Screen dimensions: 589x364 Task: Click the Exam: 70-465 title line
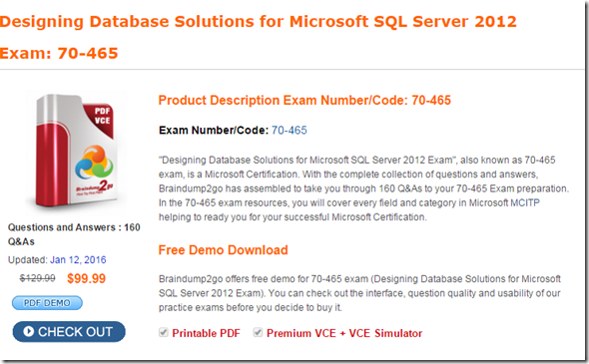59,53
